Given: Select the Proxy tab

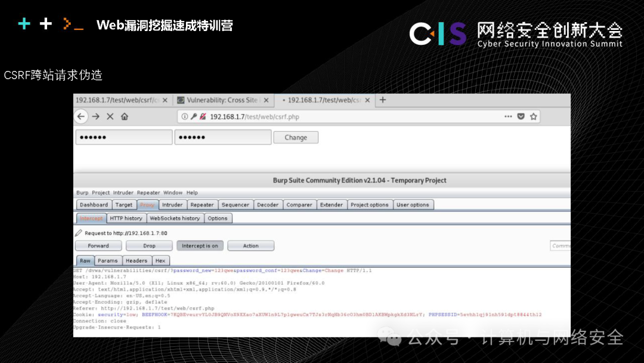Looking at the screenshot, I should tap(147, 205).
